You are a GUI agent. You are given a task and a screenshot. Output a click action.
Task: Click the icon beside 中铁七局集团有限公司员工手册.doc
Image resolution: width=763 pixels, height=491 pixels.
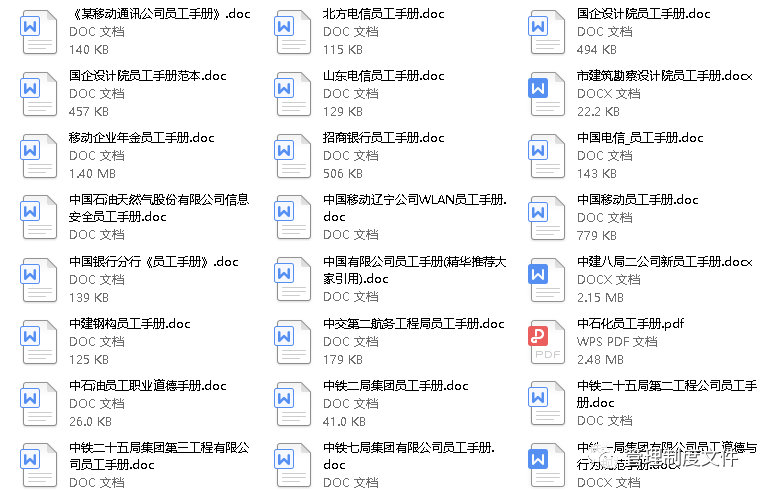click(x=293, y=465)
